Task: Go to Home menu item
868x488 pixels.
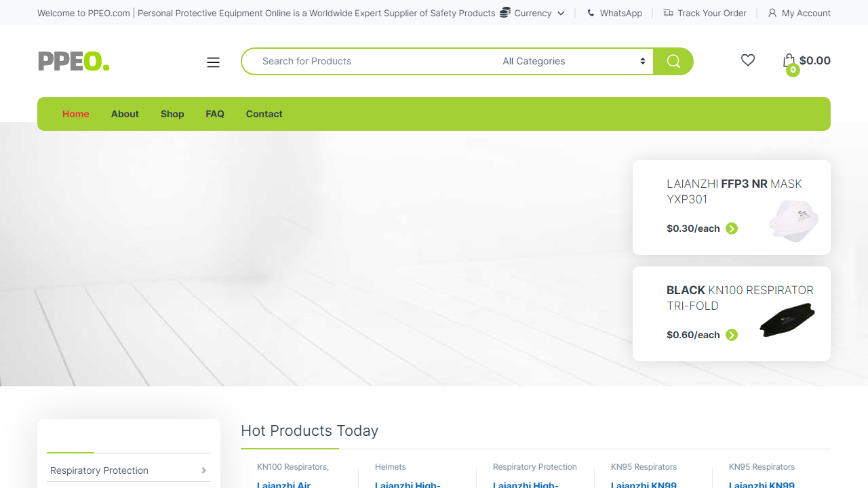Action: pyautogui.click(x=76, y=114)
